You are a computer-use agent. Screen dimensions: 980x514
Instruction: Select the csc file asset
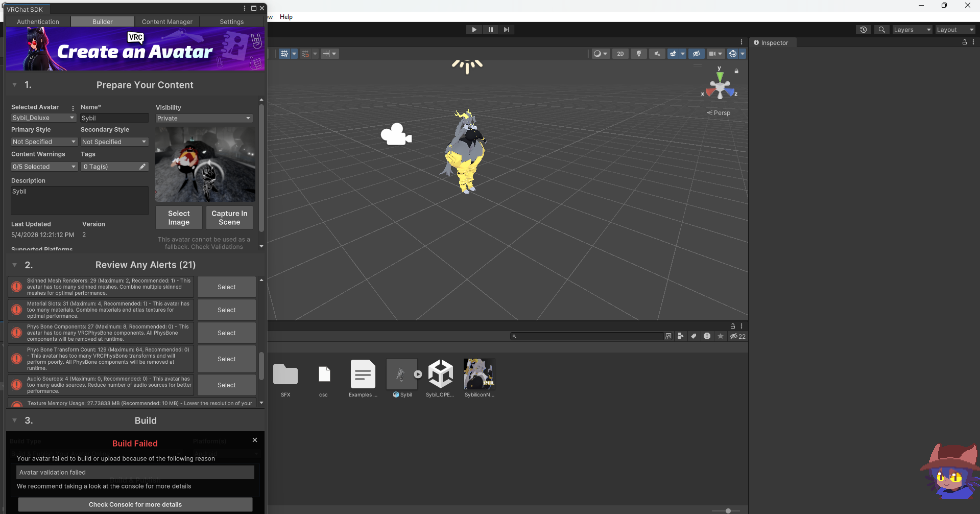coord(324,379)
